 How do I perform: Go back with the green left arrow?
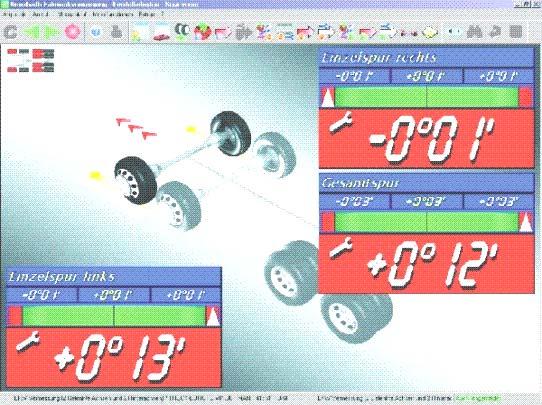[x=31, y=32]
